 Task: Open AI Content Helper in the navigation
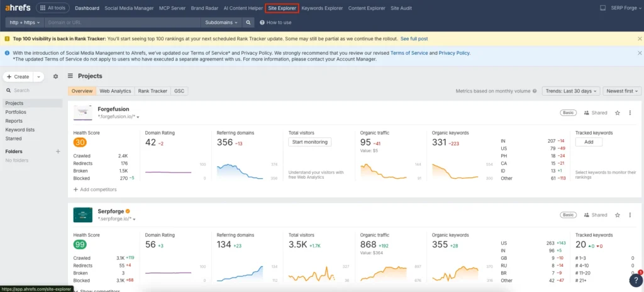[243, 8]
